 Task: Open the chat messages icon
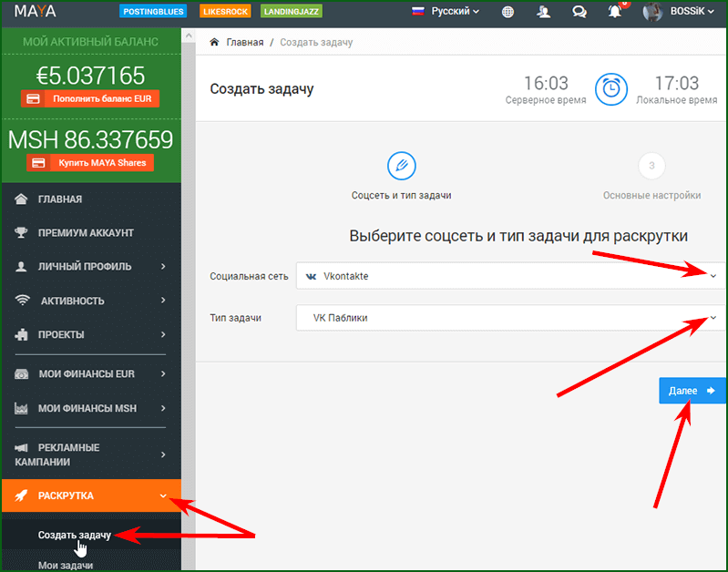pos(579,12)
